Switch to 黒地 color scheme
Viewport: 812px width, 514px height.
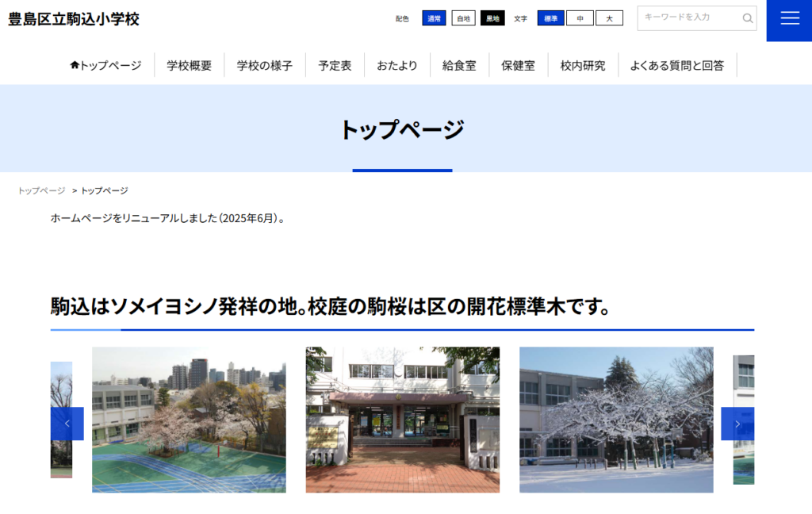492,18
